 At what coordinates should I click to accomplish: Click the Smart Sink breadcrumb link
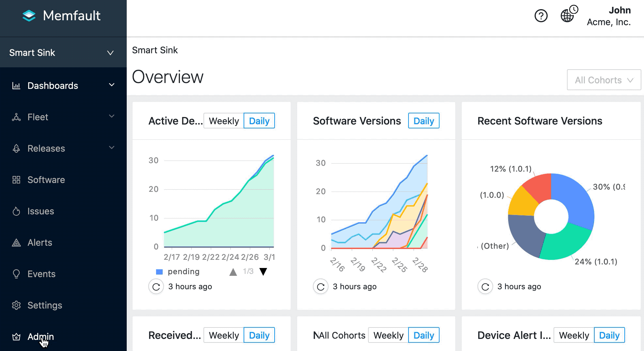[x=155, y=50]
